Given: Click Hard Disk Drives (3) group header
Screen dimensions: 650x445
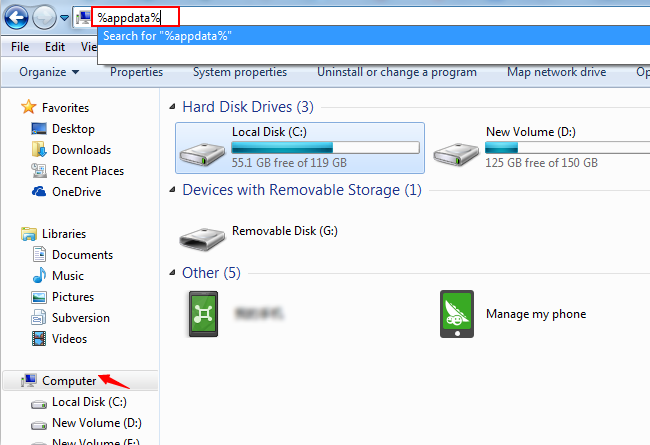Looking at the screenshot, I should [x=248, y=107].
